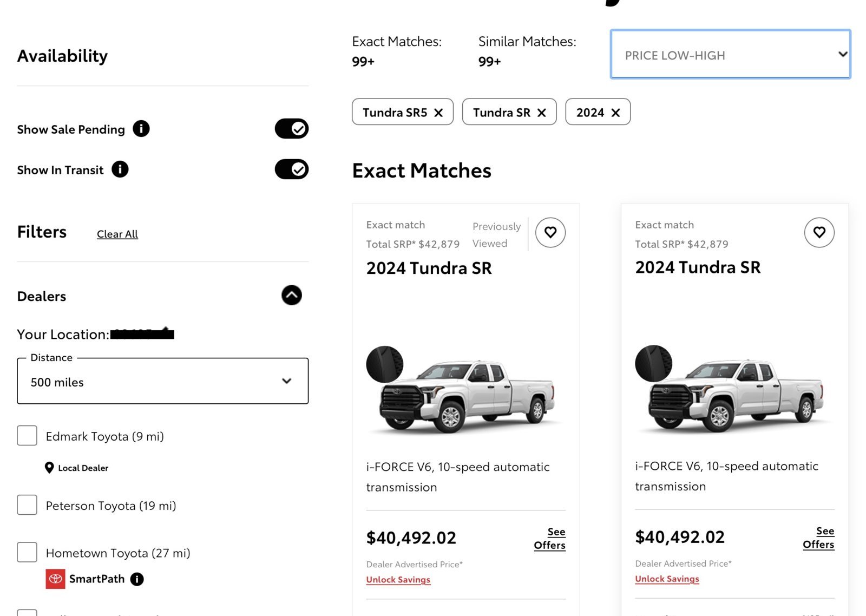Remove the Tundra SR5 filter chip
This screenshot has width=866, height=616.
point(438,113)
